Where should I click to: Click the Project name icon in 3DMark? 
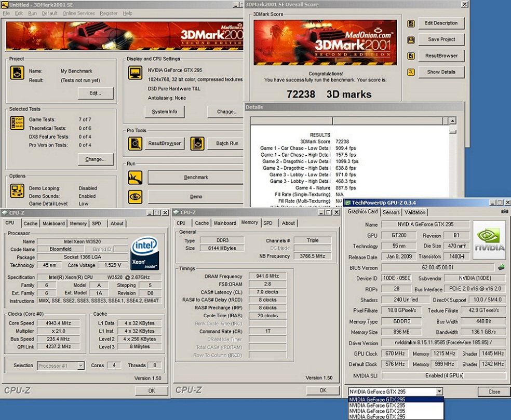point(17,73)
